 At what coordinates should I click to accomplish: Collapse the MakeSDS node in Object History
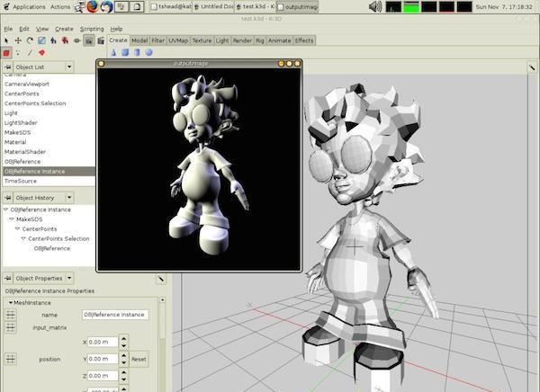coord(12,219)
